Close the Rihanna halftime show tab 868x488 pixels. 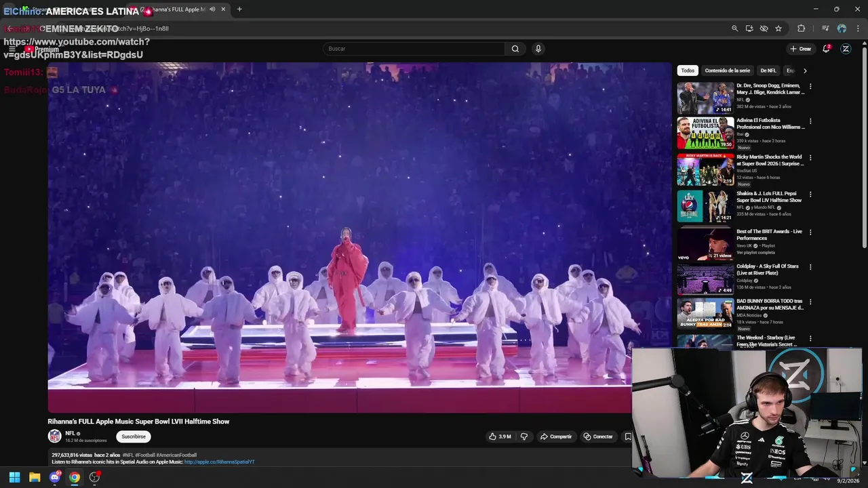223,9
